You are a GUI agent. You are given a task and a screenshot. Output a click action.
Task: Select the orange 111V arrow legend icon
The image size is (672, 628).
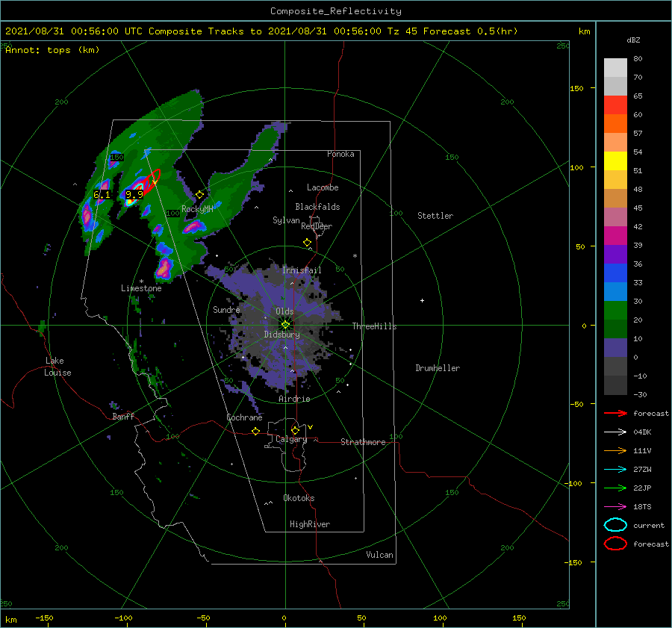click(x=615, y=450)
